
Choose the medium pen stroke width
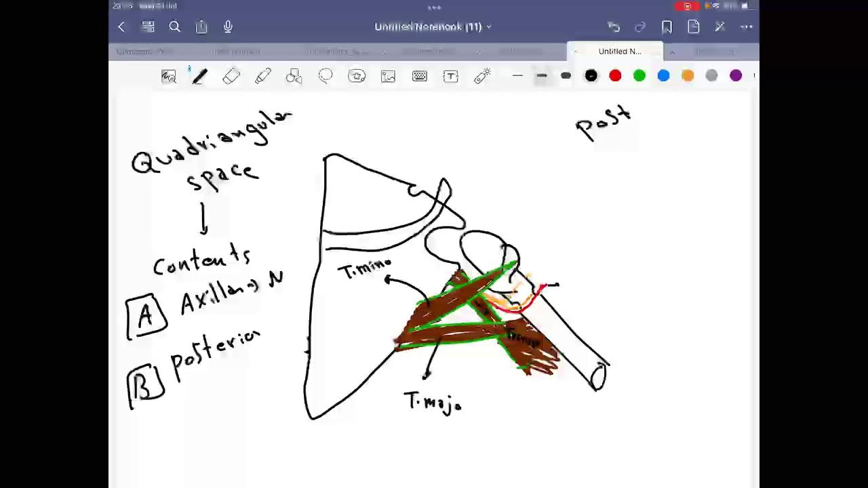[541, 76]
